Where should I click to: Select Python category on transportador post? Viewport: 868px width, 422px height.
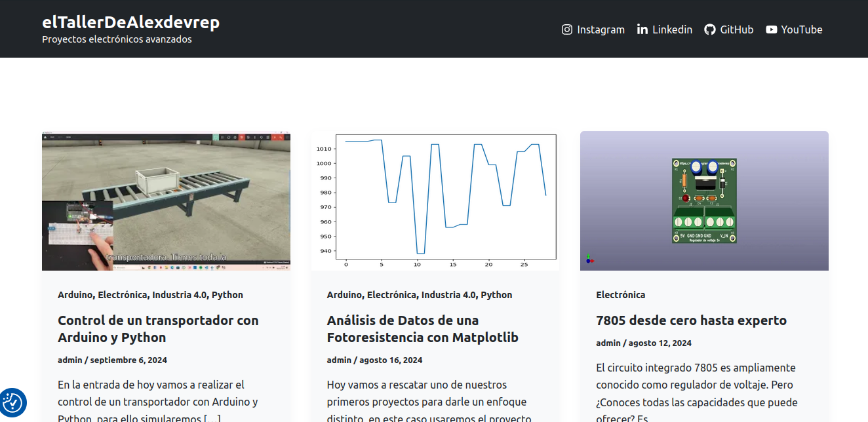227,295
